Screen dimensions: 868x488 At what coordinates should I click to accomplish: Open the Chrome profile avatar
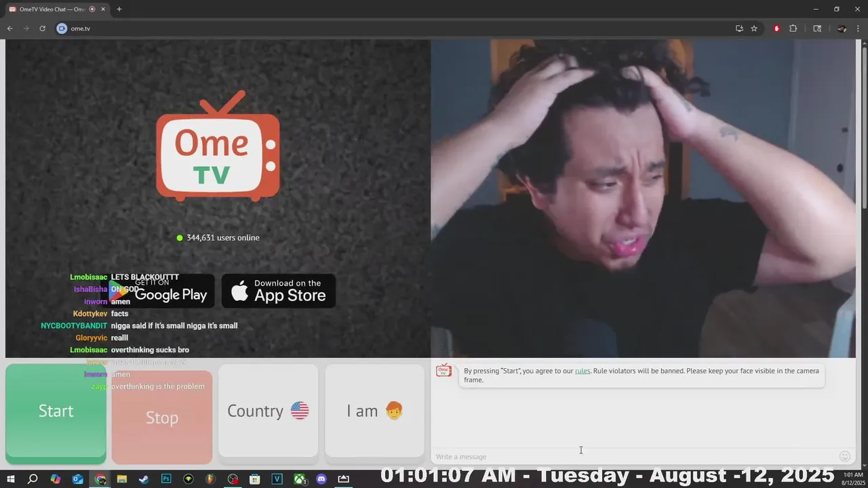842,28
